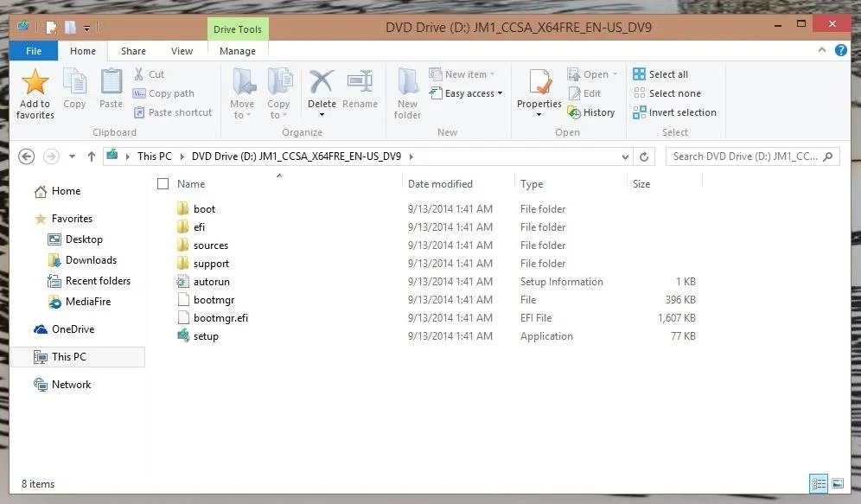
Task: Expand the Delete options arrow
Action: (x=322, y=114)
